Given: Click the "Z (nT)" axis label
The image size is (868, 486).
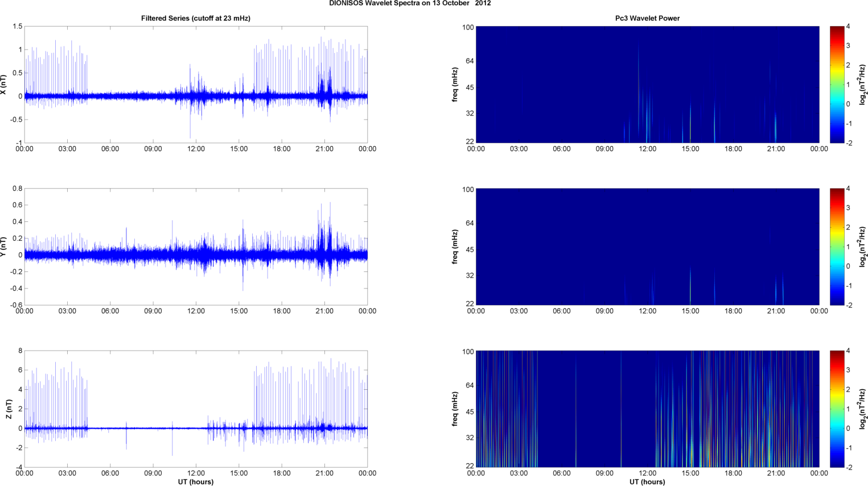Looking at the screenshot, I should (x=9, y=409).
